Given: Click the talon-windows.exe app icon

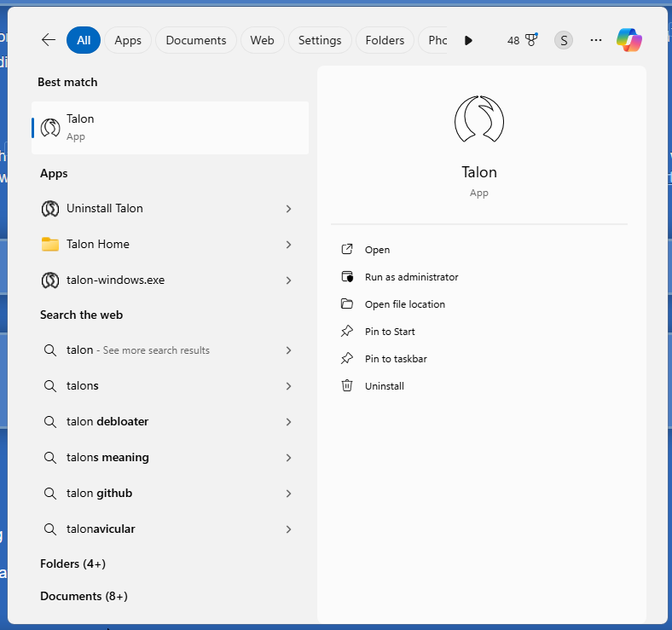Looking at the screenshot, I should [x=50, y=280].
